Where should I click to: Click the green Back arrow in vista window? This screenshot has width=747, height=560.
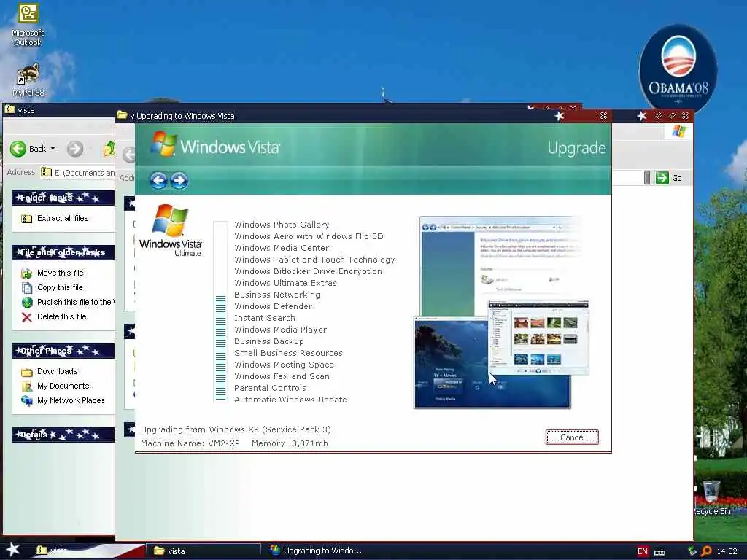coord(18,149)
